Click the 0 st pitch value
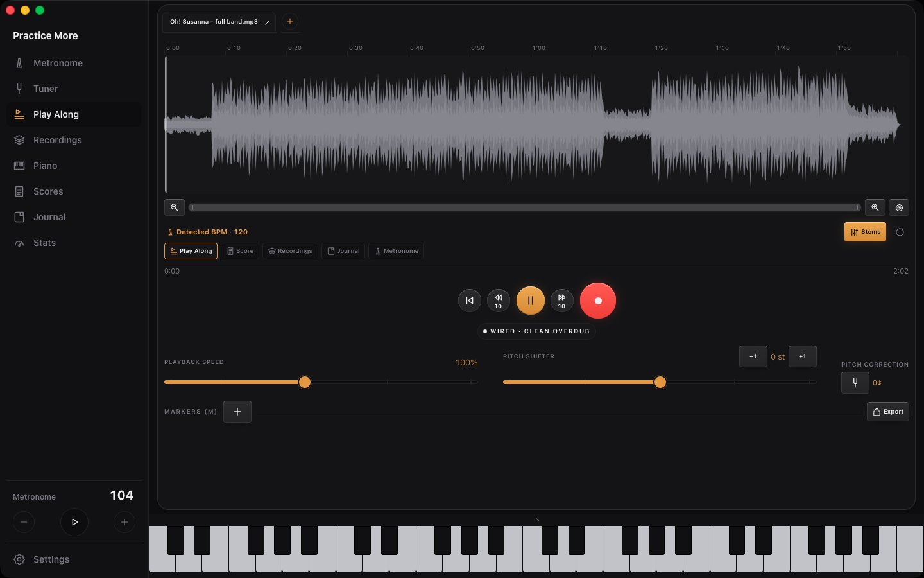Viewport: 924px width, 578px height. point(778,356)
